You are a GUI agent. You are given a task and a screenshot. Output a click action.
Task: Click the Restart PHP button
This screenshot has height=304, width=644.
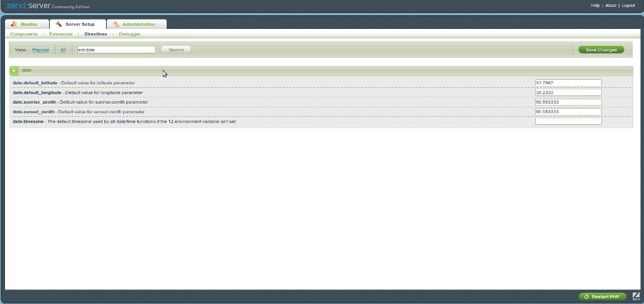coord(602,296)
